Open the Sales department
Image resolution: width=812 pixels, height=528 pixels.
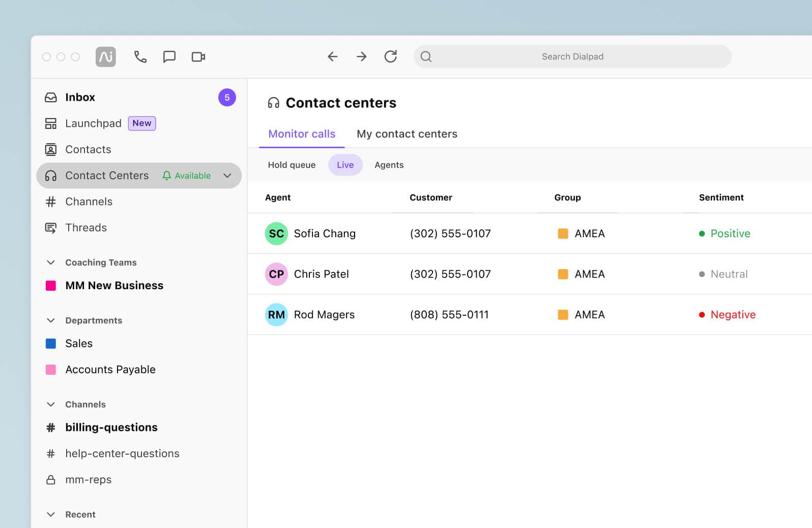[79, 344]
